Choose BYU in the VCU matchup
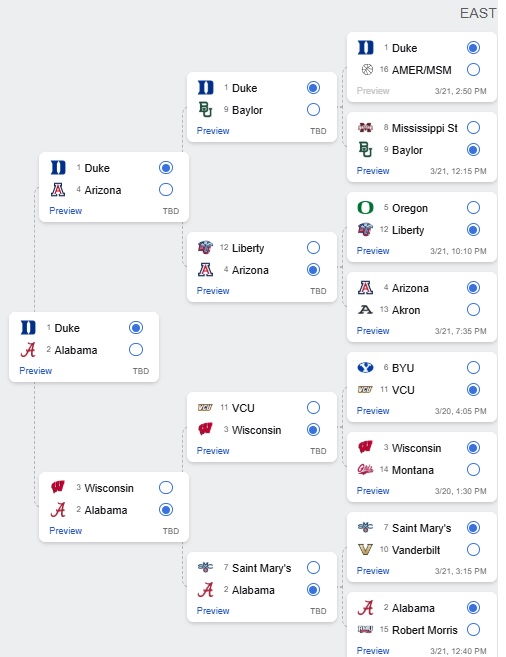The image size is (506, 657). (473, 368)
